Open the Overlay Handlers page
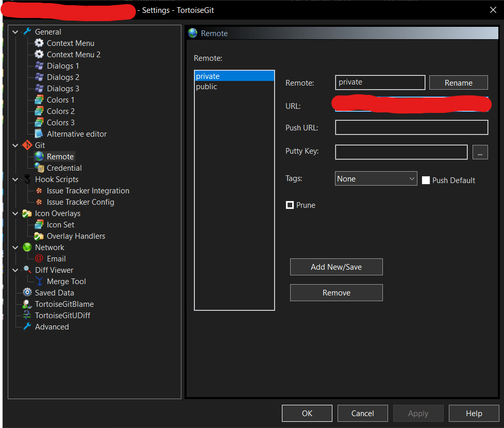504x428 pixels. point(76,236)
